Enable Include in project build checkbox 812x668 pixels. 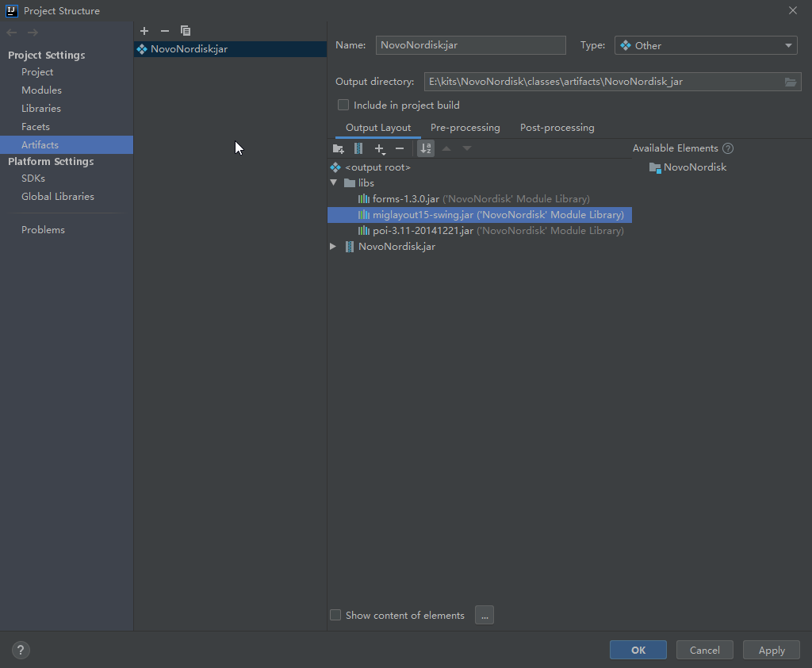tap(343, 106)
